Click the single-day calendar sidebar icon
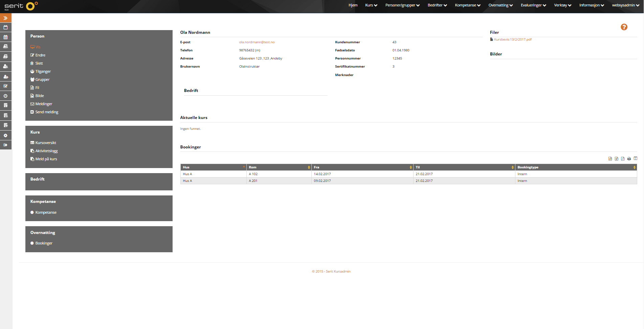644x329 pixels. pos(6,27)
